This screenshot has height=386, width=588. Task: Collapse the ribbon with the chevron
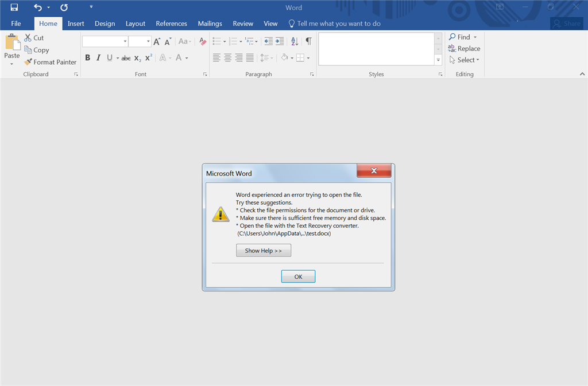click(582, 74)
